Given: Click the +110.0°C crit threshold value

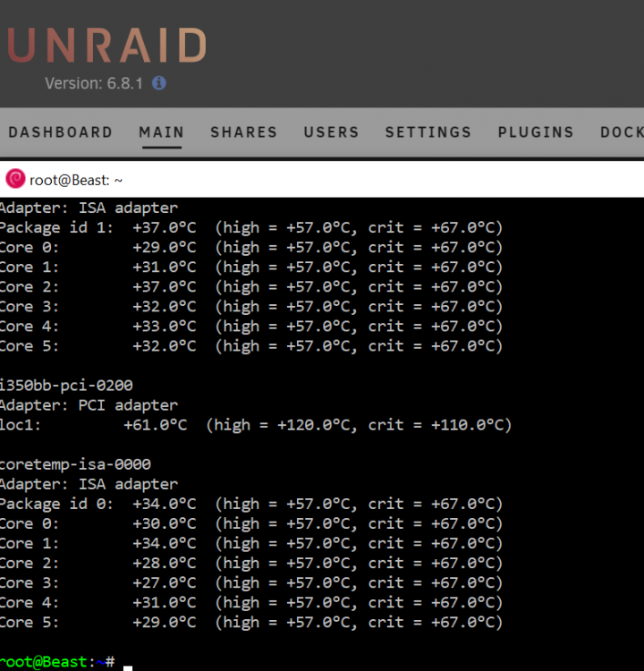Looking at the screenshot, I should click(467, 425).
